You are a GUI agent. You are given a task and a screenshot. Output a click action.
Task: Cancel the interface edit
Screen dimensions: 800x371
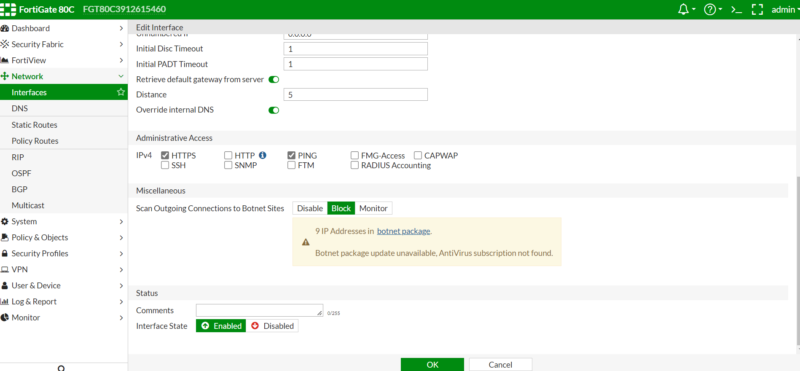tap(501, 364)
